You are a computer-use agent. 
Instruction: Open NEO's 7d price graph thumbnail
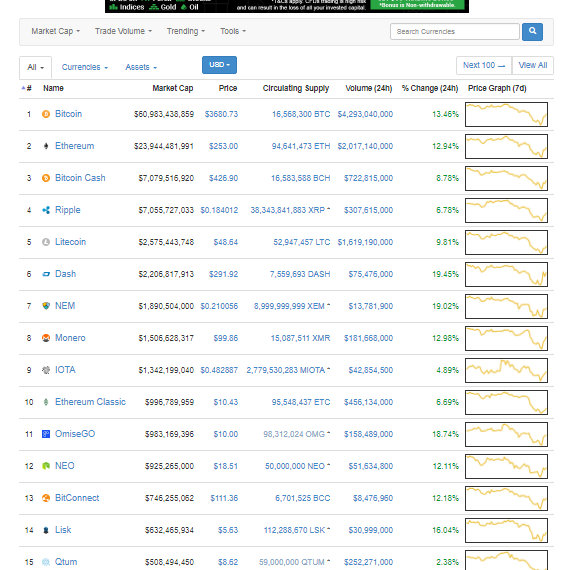coord(506,467)
